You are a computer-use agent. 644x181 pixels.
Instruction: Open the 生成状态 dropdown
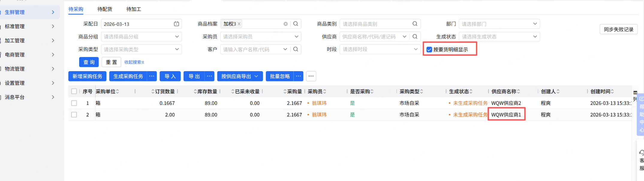(499, 36)
